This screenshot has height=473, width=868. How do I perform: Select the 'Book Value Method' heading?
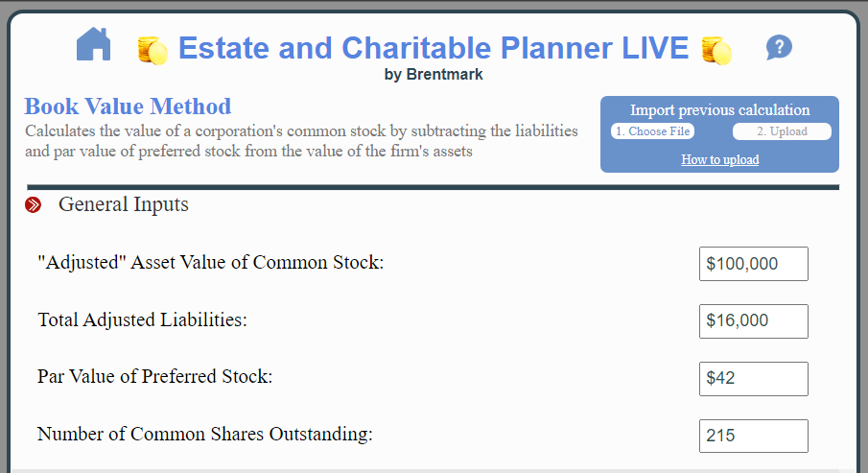click(x=128, y=106)
